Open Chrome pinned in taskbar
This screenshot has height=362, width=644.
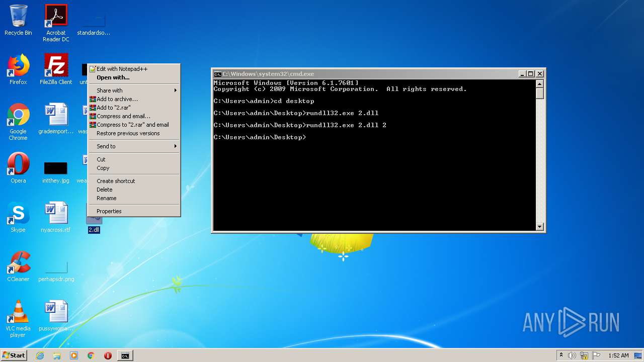click(x=91, y=355)
